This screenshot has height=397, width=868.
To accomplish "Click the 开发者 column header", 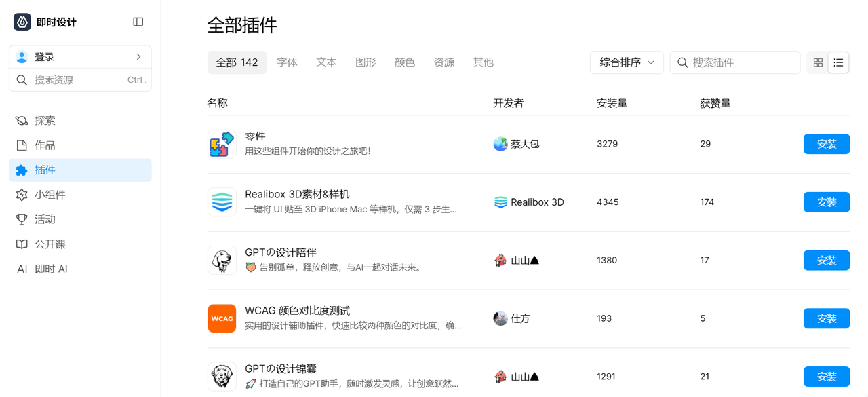I will [x=509, y=103].
